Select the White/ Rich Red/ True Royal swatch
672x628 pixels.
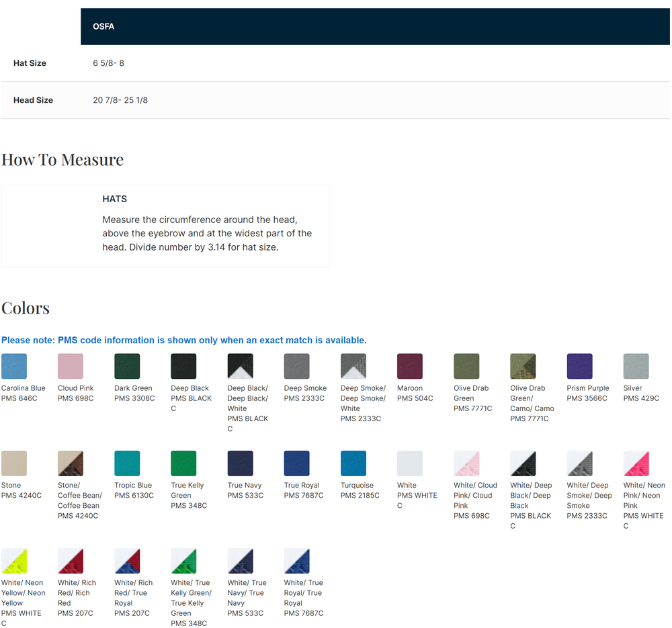tap(127, 561)
